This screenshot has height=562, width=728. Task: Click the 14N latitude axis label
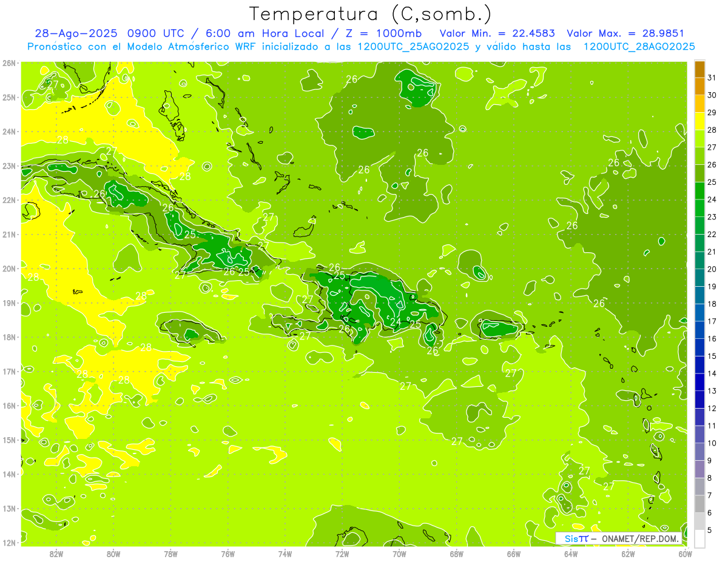click(x=9, y=474)
